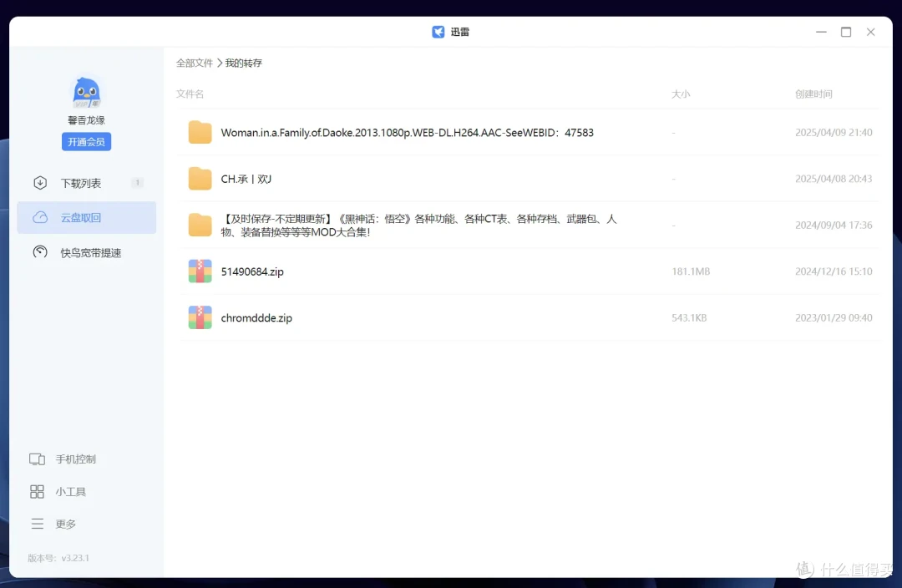This screenshot has height=588, width=902.
Task: Click the archive icon for chromddde.zip
Action: [x=200, y=317]
